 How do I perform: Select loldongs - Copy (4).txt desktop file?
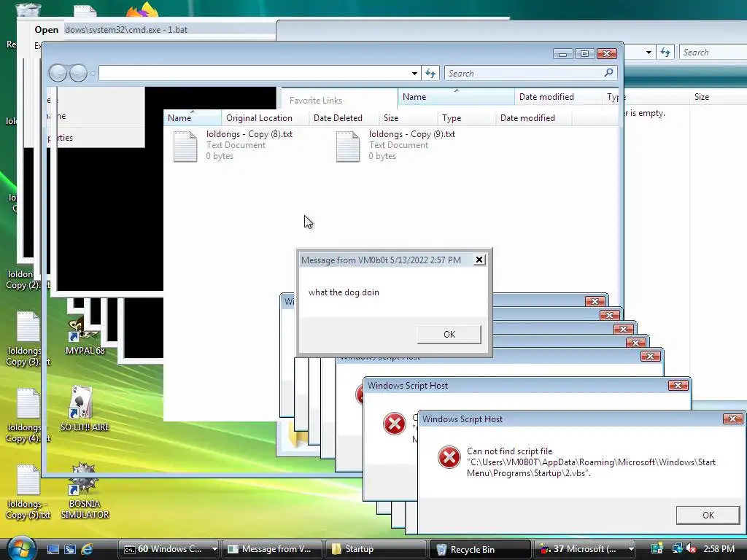28,416
